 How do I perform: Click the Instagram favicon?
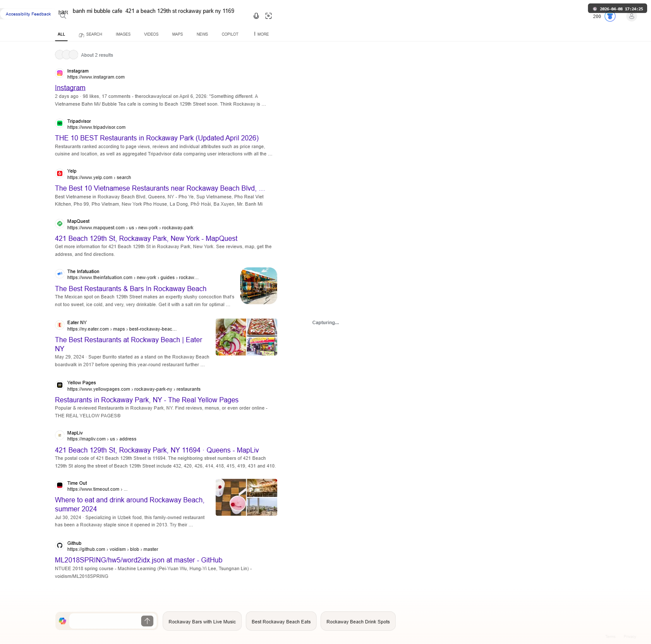(x=60, y=73)
